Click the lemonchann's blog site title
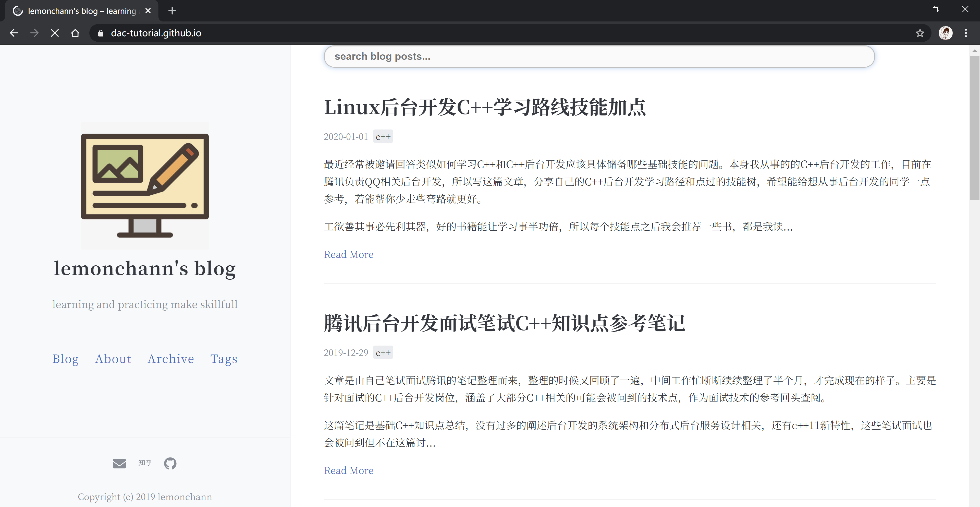 tap(145, 268)
